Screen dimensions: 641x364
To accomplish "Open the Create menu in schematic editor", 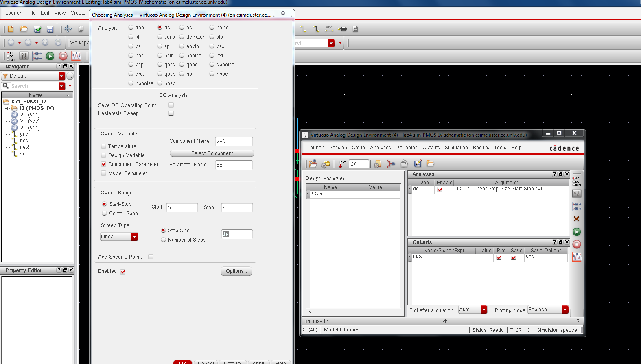I will pos(78,13).
